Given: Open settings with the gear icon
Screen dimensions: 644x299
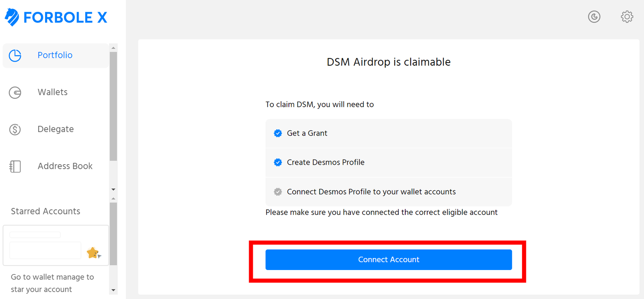Looking at the screenshot, I should [x=627, y=17].
